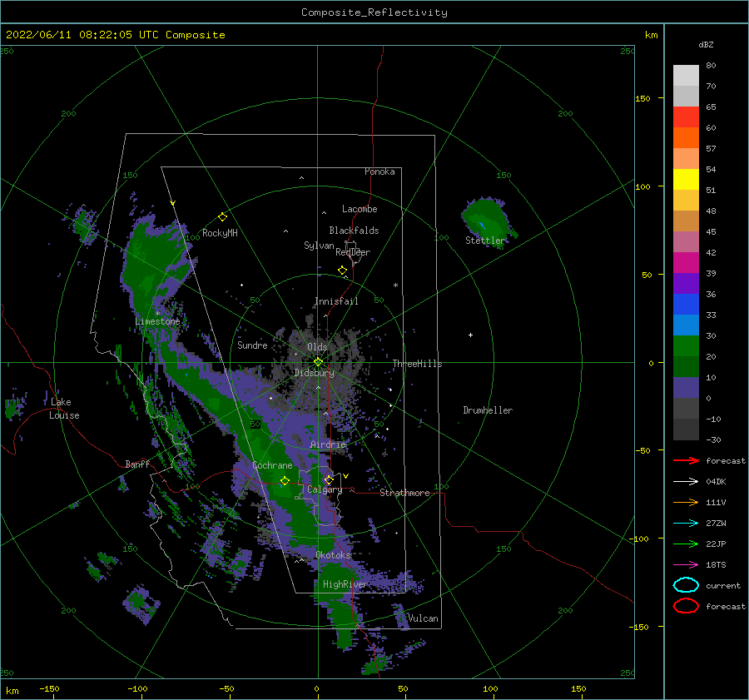Select the white 04DK arrow icon
The width and height of the screenshot is (749, 700).
(x=686, y=482)
